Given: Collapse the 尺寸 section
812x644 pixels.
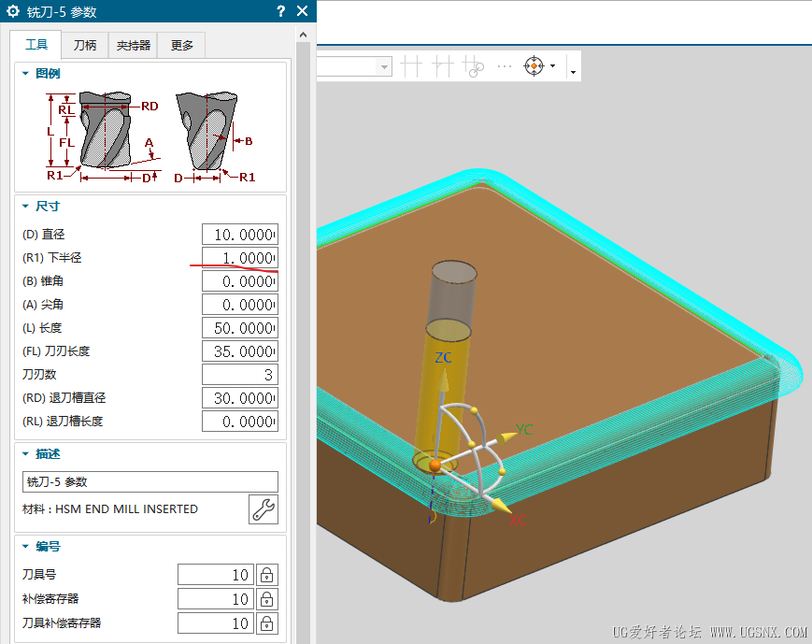Looking at the screenshot, I should (26, 206).
